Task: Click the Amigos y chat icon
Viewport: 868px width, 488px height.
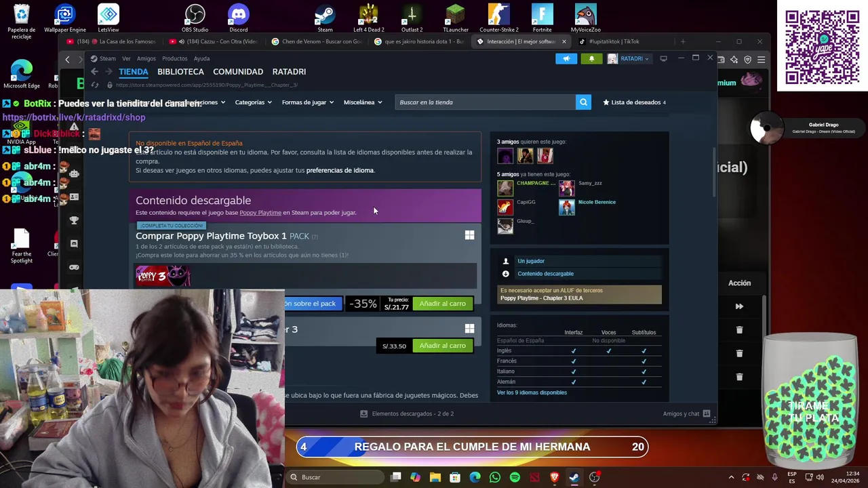Action: tap(706, 413)
